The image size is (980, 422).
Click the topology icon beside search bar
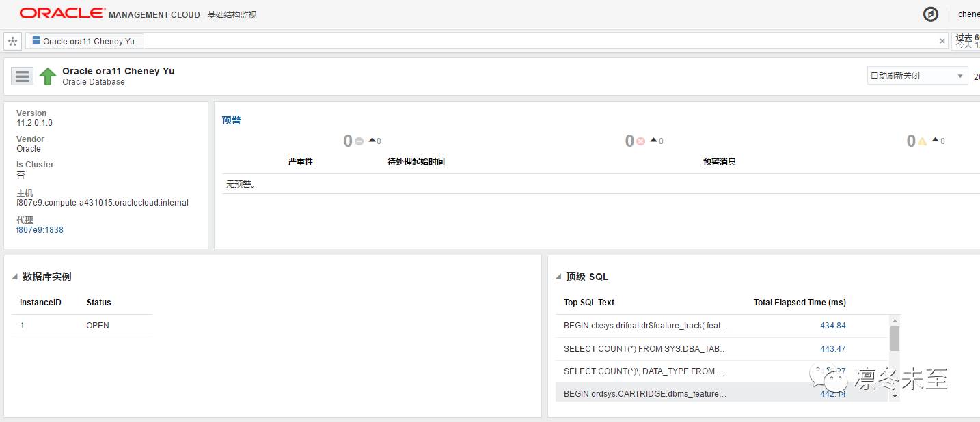(12, 41)
